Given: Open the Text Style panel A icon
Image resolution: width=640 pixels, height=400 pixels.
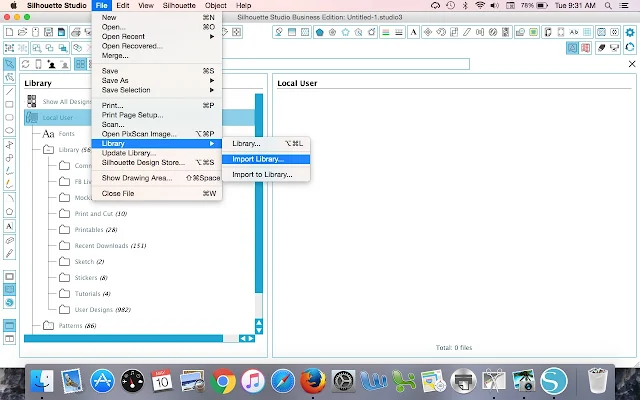Looking at the screenshot, I should pos(413,32).
